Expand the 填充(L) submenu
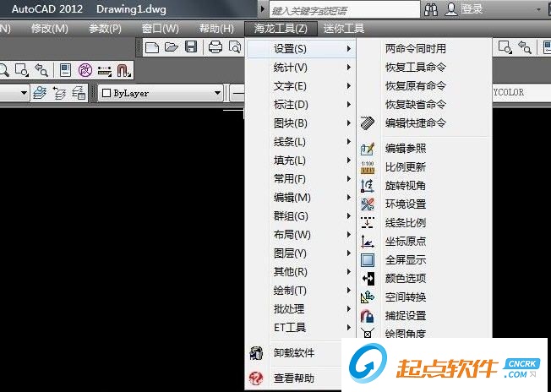Viewport: 551px width, 392px height. [301, 161]
